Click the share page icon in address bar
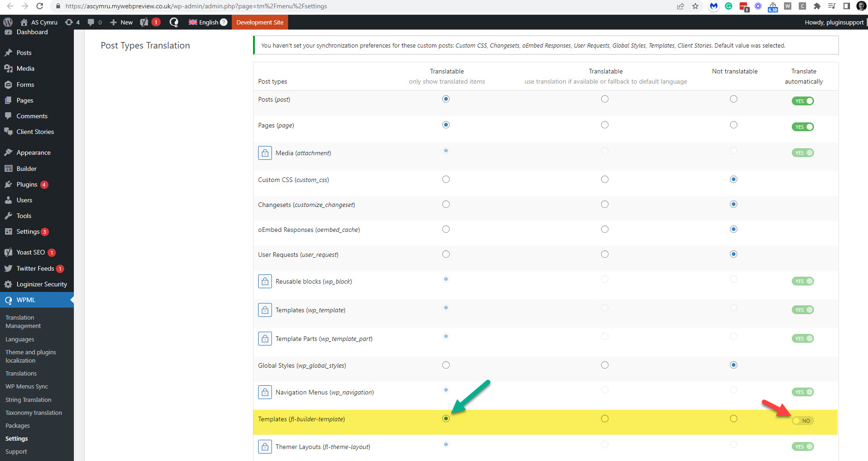This screenshot has height=461, width=868. (x=681, y=6)
